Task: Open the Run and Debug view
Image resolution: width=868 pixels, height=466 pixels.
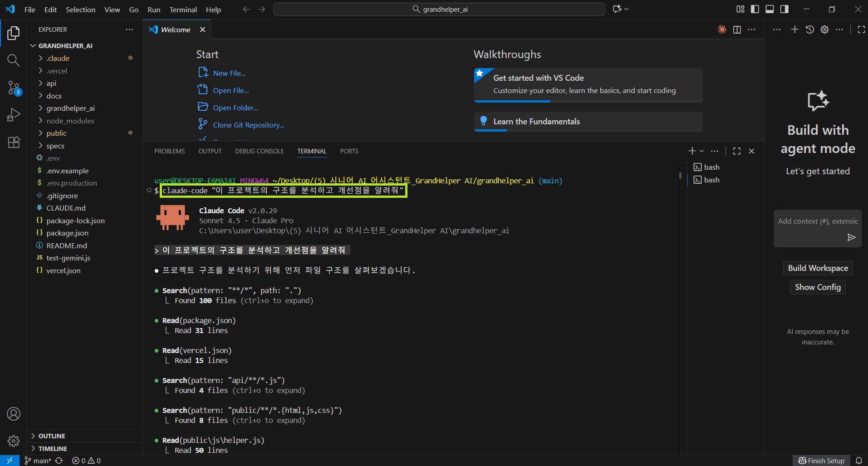Action: (13, 115)
